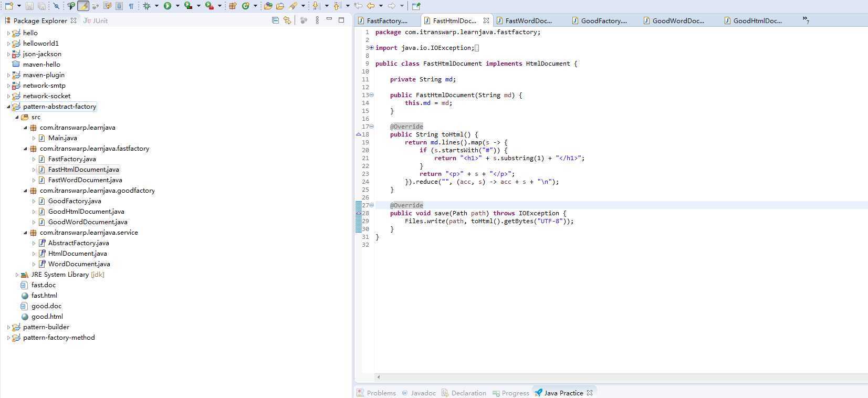Click the editor horizontal scrollbar left arrow
This screenshot has height=398, width=868.
[379, 377]
